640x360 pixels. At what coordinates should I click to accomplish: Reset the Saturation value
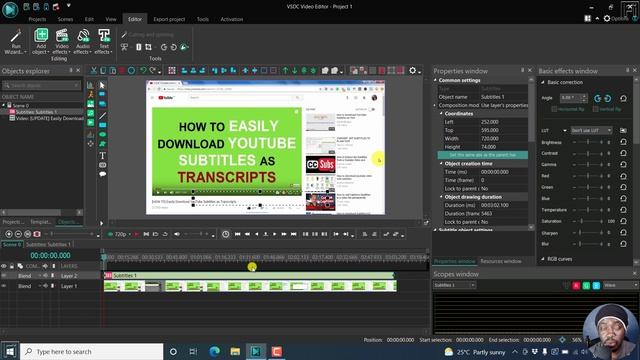pyautogui.click(x=623, y=221)
